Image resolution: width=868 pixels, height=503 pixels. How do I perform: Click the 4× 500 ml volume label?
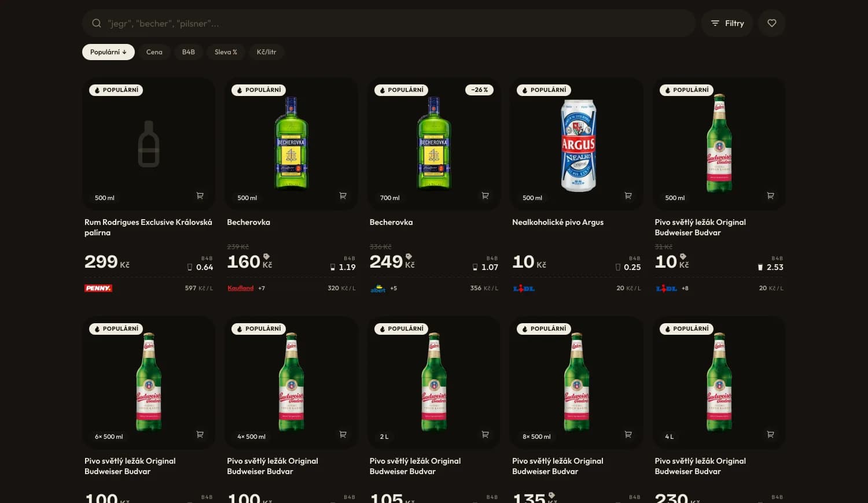coord(251,437)
